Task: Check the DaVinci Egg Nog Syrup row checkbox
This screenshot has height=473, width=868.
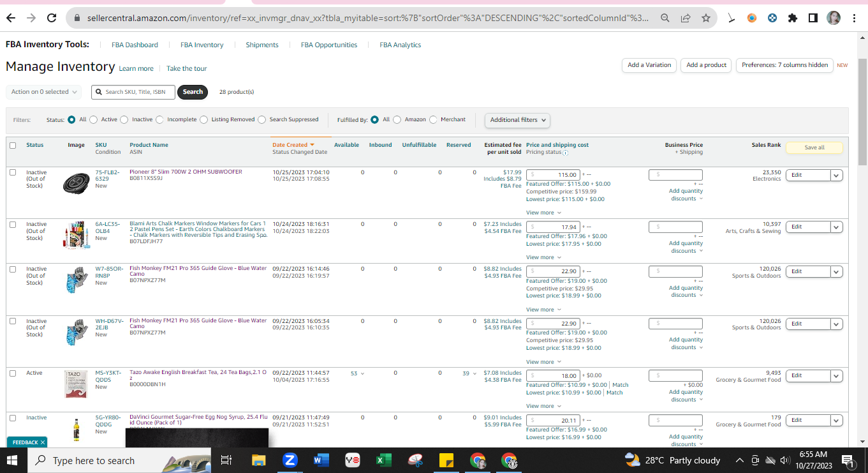Action: (13, 418)
